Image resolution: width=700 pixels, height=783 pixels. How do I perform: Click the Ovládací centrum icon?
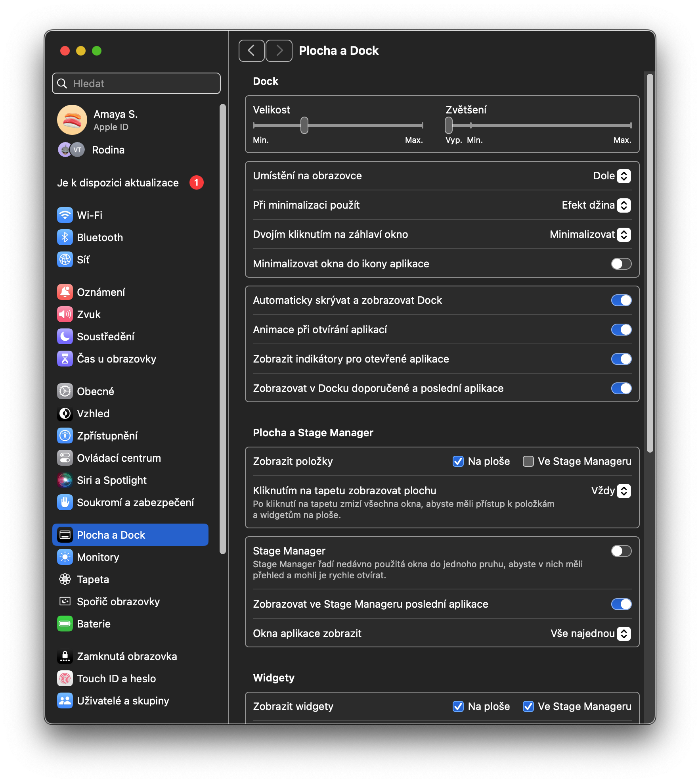[65, 458]
